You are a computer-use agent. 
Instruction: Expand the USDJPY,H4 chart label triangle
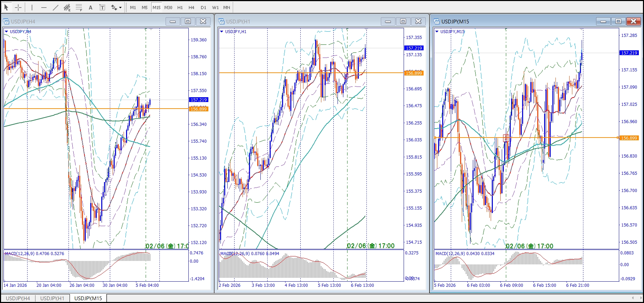[x=7, y=31]
